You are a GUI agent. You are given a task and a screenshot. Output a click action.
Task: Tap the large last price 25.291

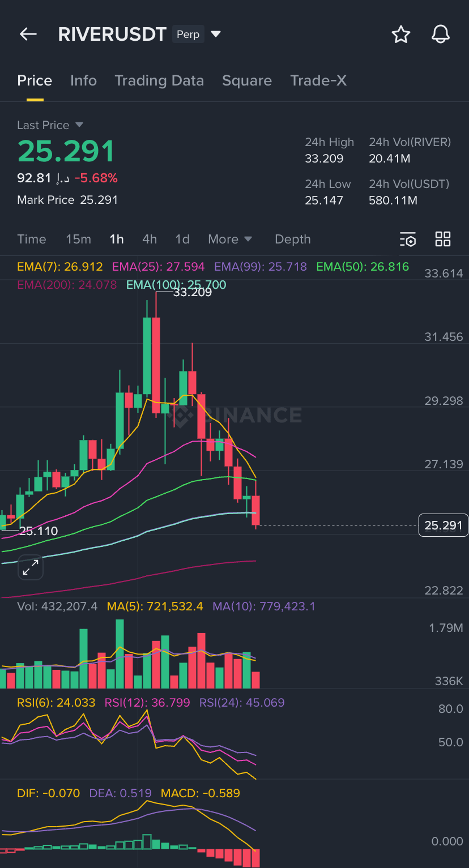[x=66, y=151]
